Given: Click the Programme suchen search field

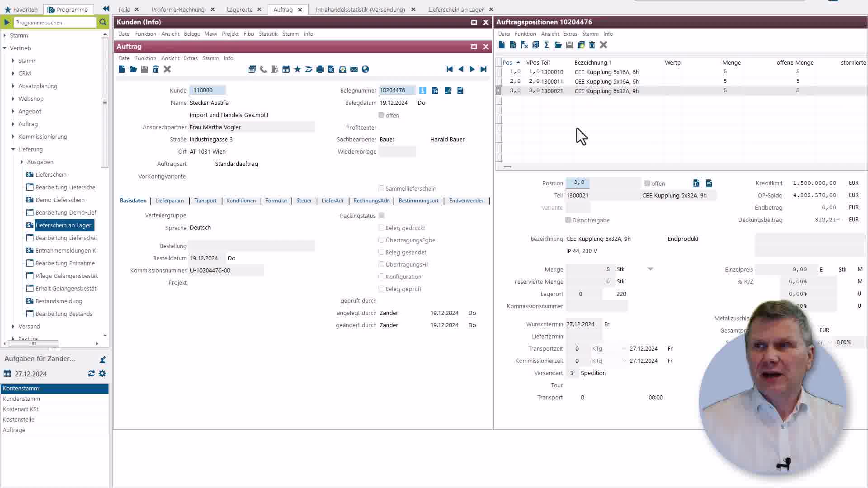Looking at the screenshot, I should (x=55, y=22).
